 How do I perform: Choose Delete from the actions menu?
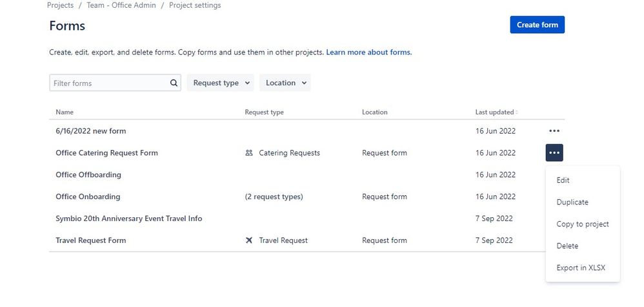coord(567,246)
